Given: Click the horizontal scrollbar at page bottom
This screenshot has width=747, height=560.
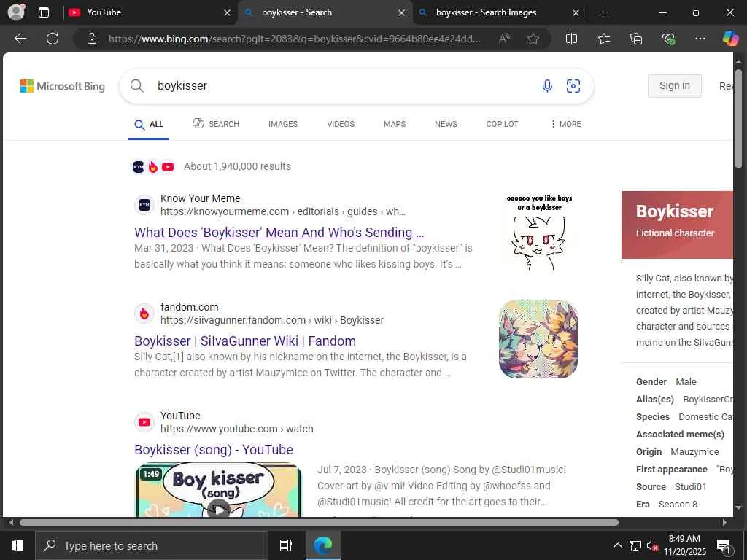Looking at the screenshot, I should pos(319,522).
